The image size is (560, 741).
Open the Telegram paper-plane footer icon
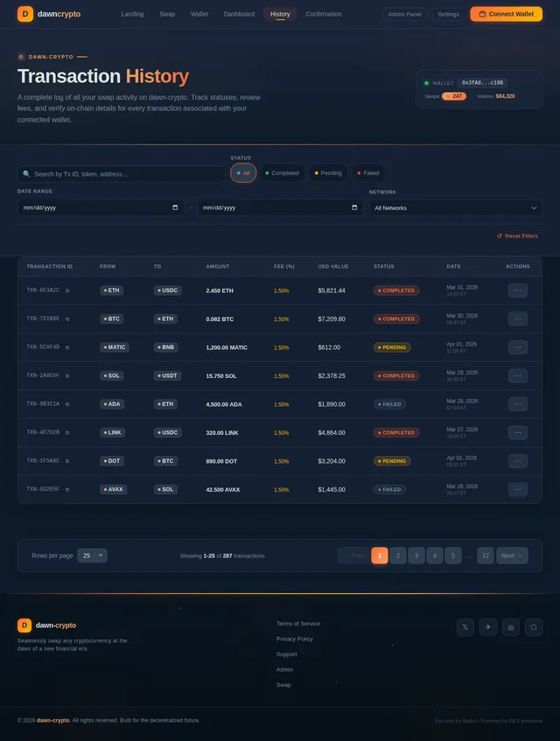pos(488,627)
